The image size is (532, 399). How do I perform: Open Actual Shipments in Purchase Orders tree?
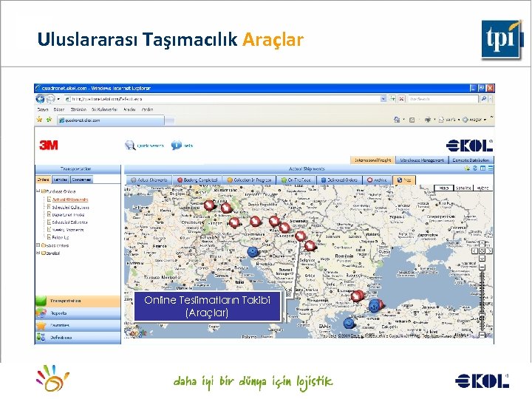pyautogui.click(x=70, y=199)
